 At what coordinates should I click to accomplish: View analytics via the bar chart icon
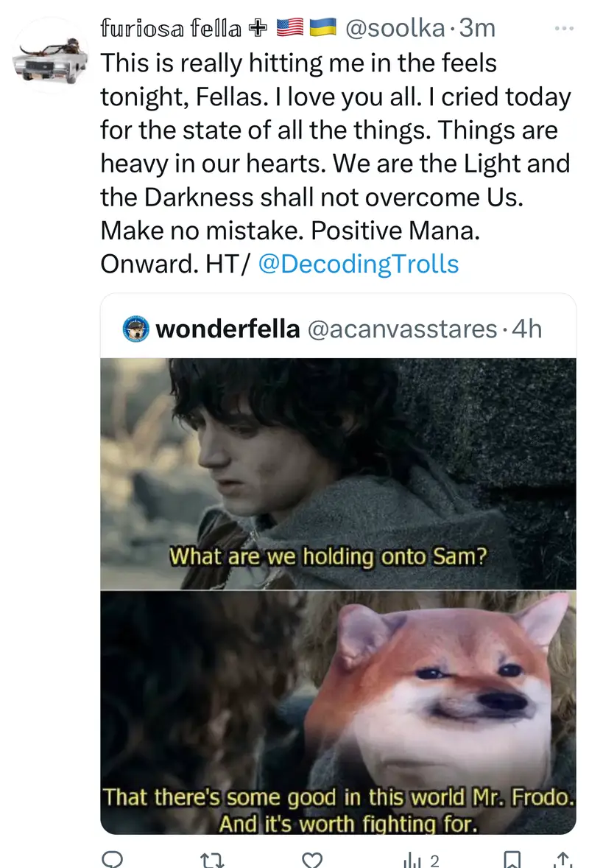tap(412, 860)
